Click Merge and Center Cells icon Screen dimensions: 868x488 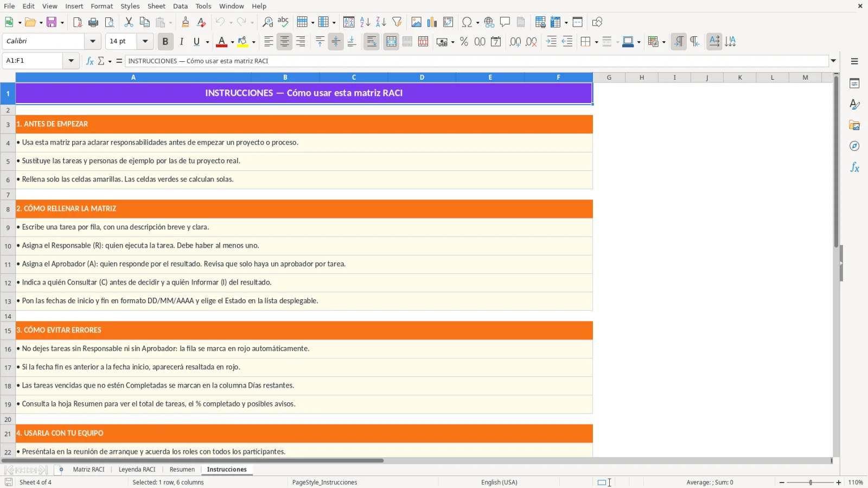391,42
